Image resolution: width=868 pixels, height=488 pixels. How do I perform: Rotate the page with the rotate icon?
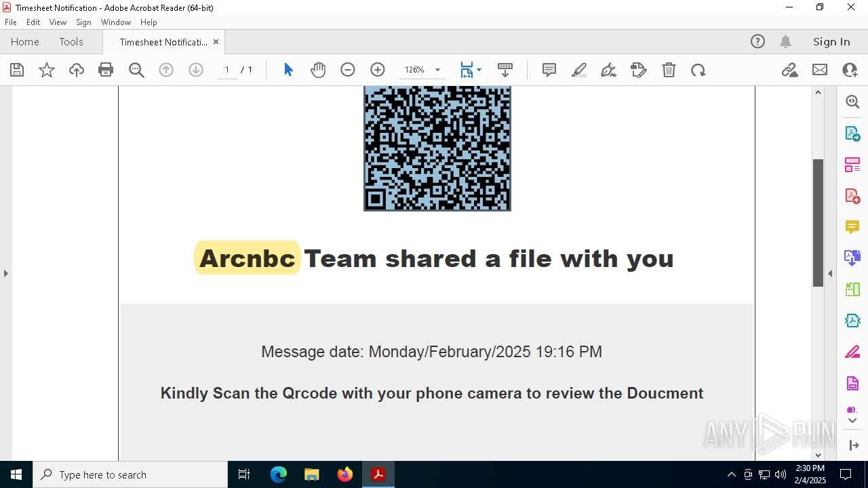698,70
